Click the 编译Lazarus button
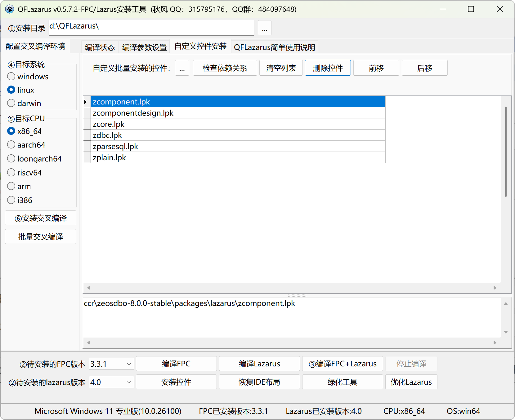The height and width of the screenshot is (420, 515). [x=259, y=364]
